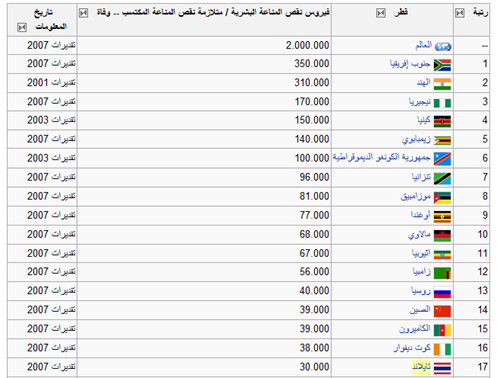This screenshot has height=378, width=500.
Task: Click the Côte d'Ivoire flag icon
Action: click(x=442, y=349)
